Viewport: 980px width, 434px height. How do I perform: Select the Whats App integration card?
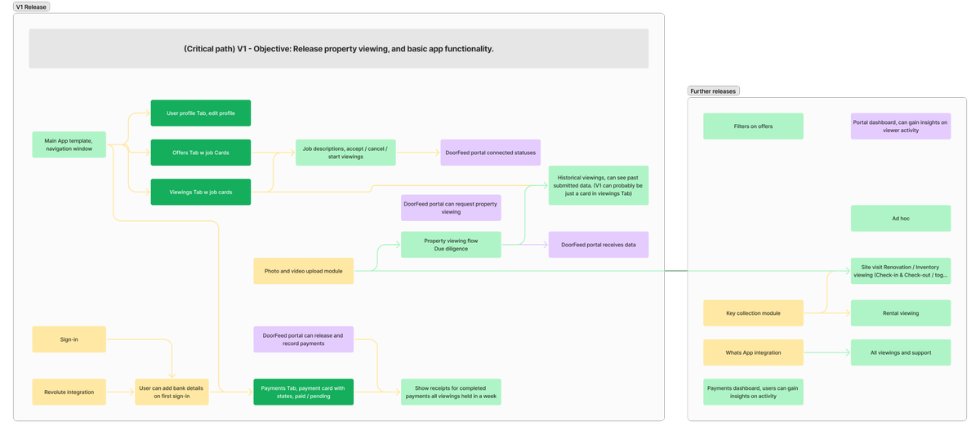[x=753, y=352]
